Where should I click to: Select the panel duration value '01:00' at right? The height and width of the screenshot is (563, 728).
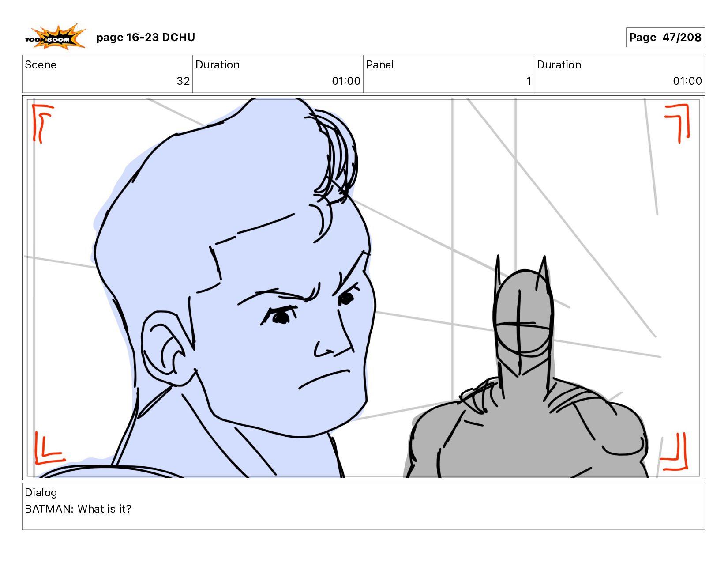tap(687, 81)
